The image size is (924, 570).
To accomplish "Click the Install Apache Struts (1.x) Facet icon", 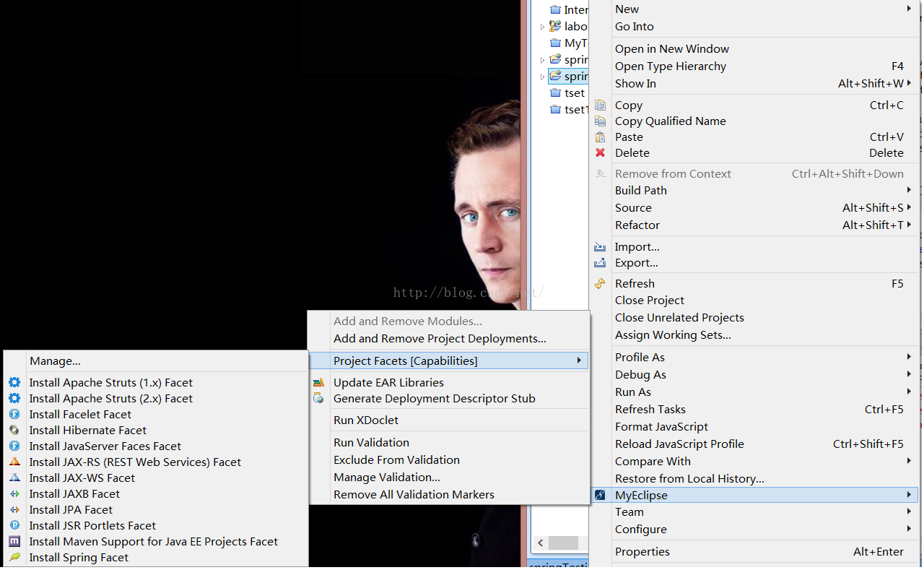I will 14,383.
